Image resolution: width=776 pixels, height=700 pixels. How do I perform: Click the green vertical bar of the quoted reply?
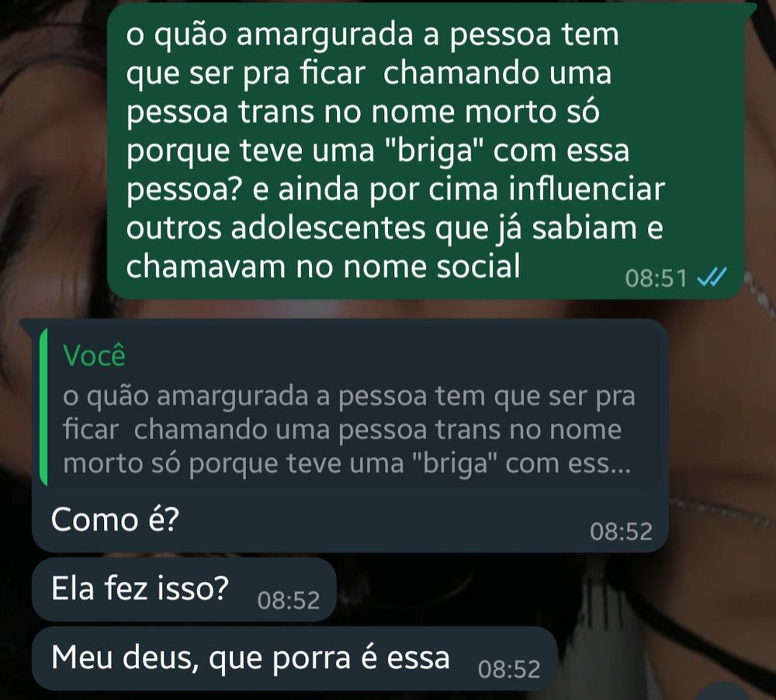pyautogui.click(x=43, y=406)
